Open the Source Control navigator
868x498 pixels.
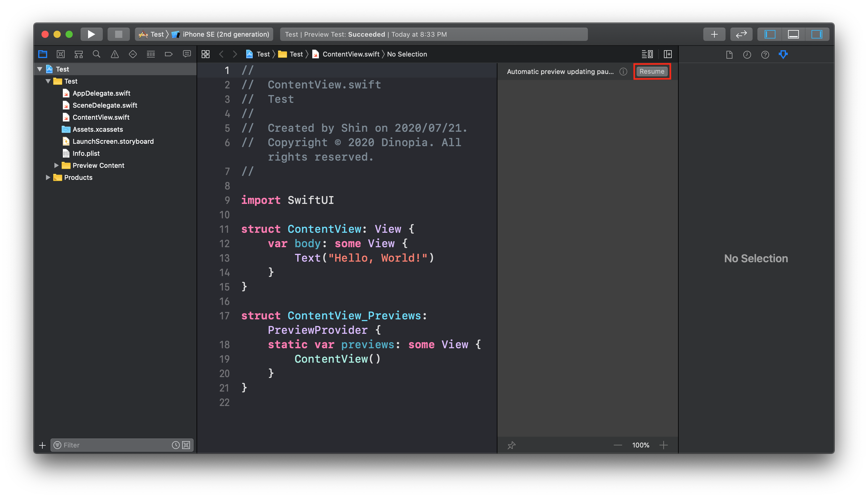(60, 54)
